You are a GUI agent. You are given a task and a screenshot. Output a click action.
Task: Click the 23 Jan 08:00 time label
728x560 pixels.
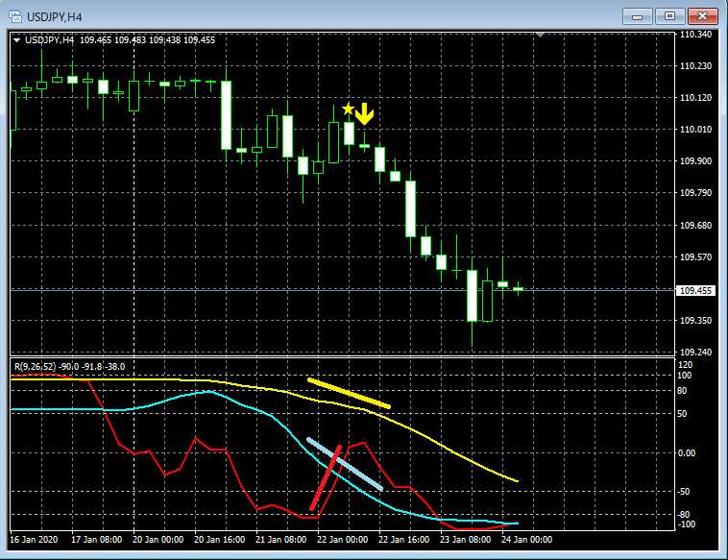(x=465, y=540)
